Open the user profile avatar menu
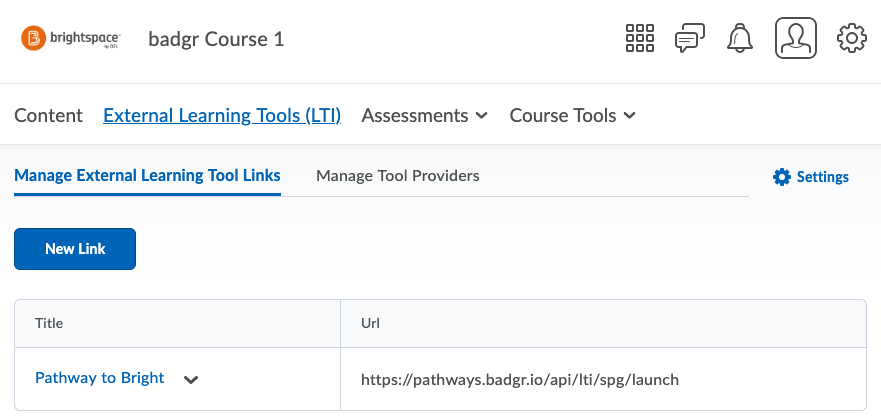Viewport: 881px width, 419px height. (x=796, y=38)
